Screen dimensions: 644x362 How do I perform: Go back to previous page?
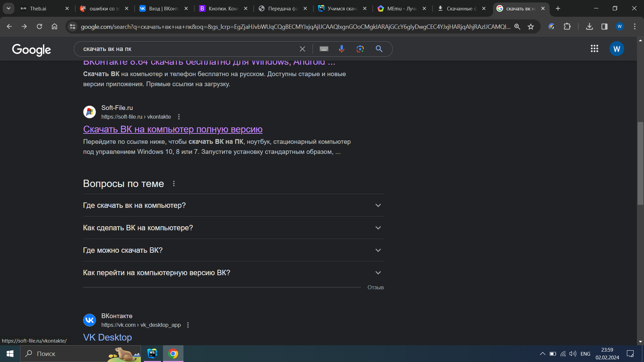pos(9,26)
